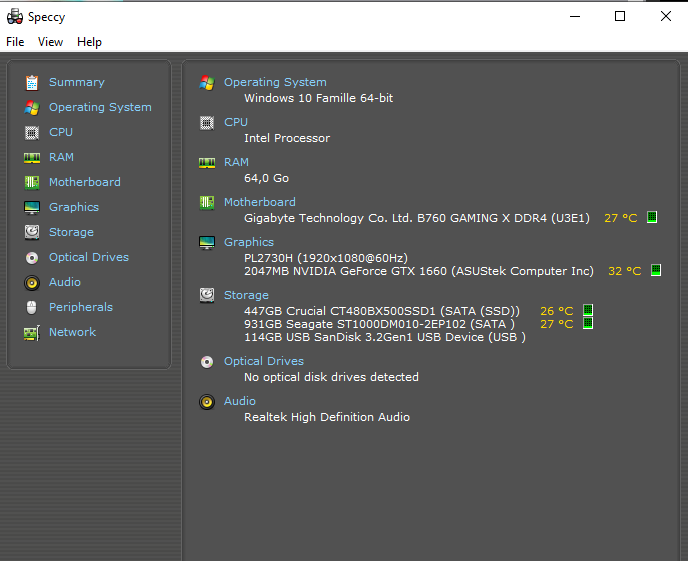Click the Crucial SSD 26 °C temperature value
The image size is (688, 561).
point(557,311)
